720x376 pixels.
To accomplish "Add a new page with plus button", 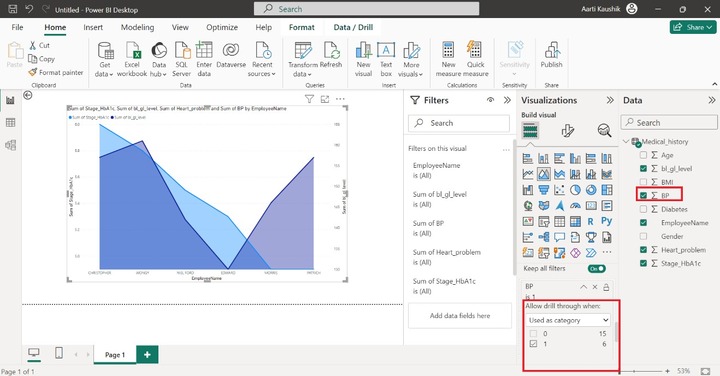I will (147, 354).
